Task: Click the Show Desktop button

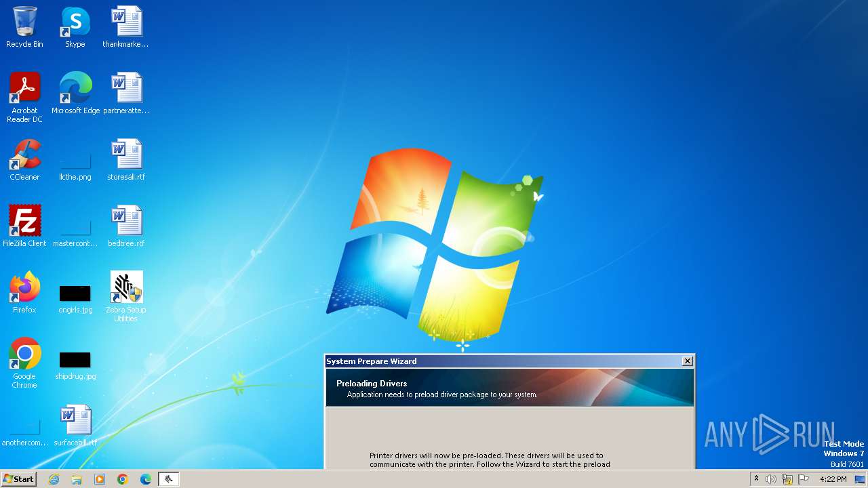Action: [861, 479]
